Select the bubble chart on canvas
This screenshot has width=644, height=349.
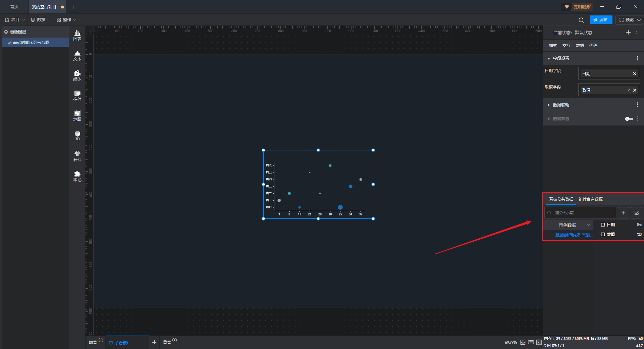(x=318, y=185)
